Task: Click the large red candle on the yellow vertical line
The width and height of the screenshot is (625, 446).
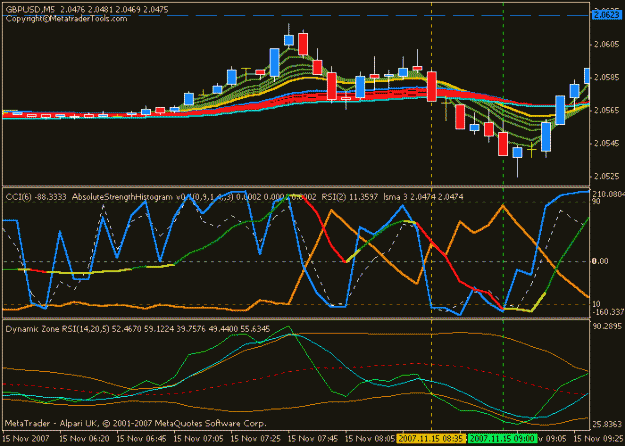Action: (432, 86)
